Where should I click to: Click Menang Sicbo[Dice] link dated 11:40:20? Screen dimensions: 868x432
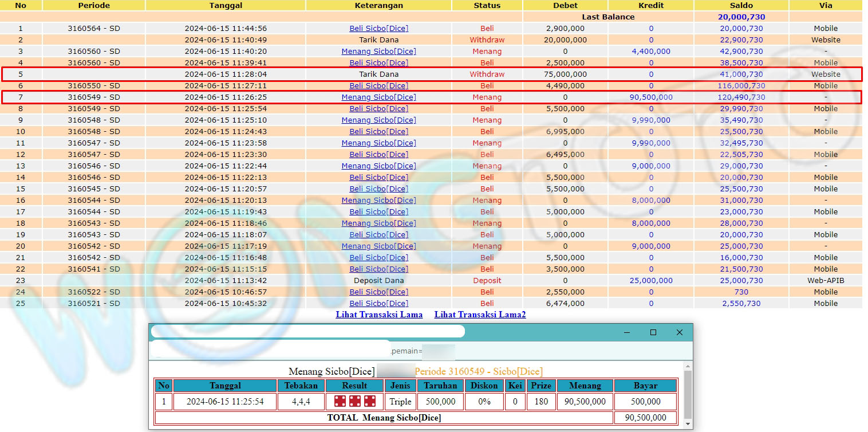tap(378, 52)
